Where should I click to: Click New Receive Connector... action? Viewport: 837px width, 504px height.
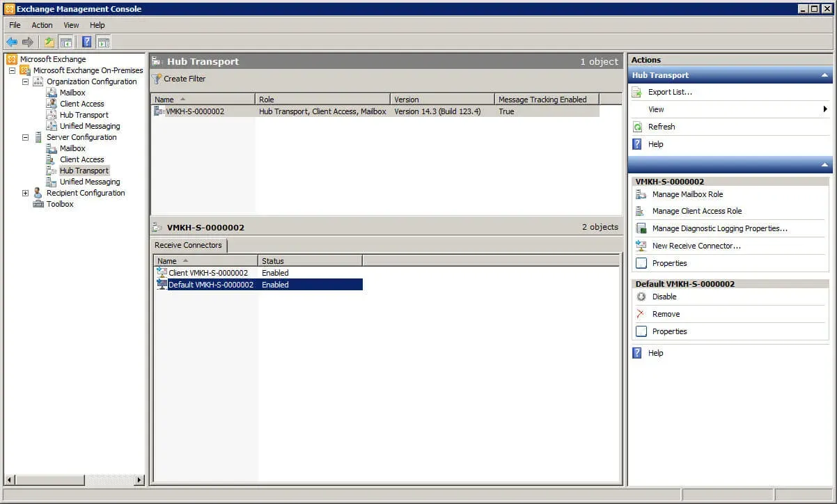point(696,246)
